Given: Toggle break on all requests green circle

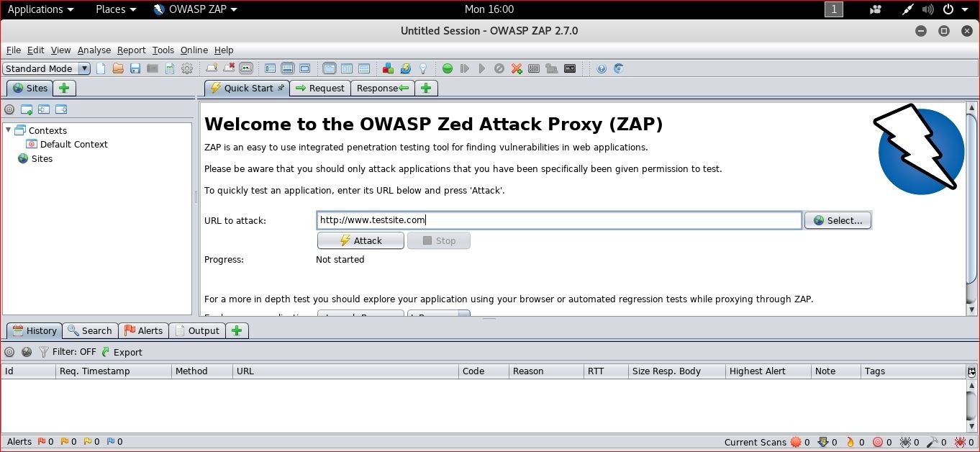Looking at the screenshot, I should 448,68.
